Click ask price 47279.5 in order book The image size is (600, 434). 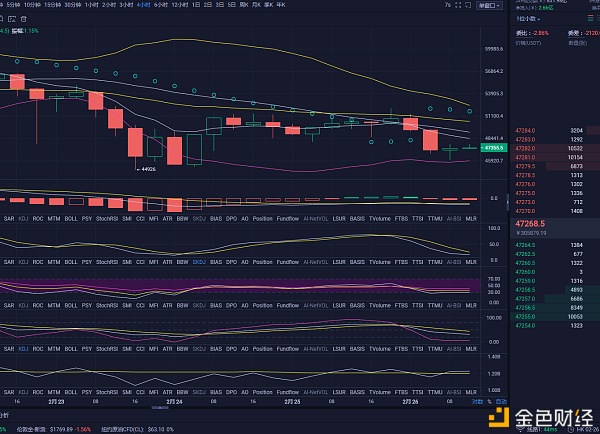(x=525, y=166)
